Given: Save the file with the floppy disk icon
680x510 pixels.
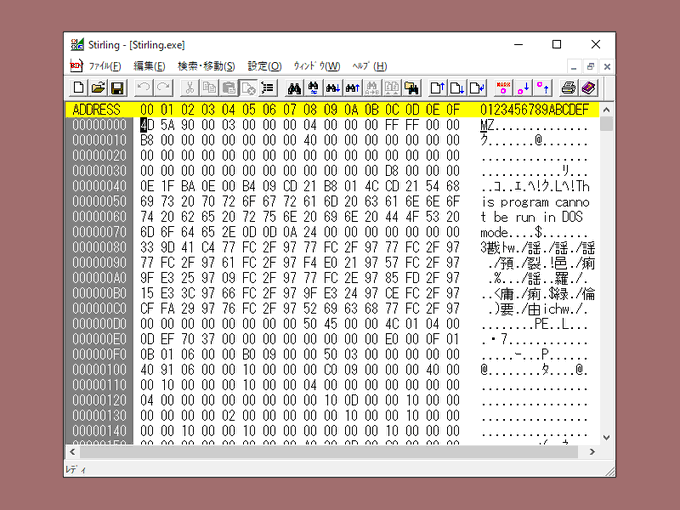Looking at the screenshot, I should pyautogui.click(x=117, y=88).
